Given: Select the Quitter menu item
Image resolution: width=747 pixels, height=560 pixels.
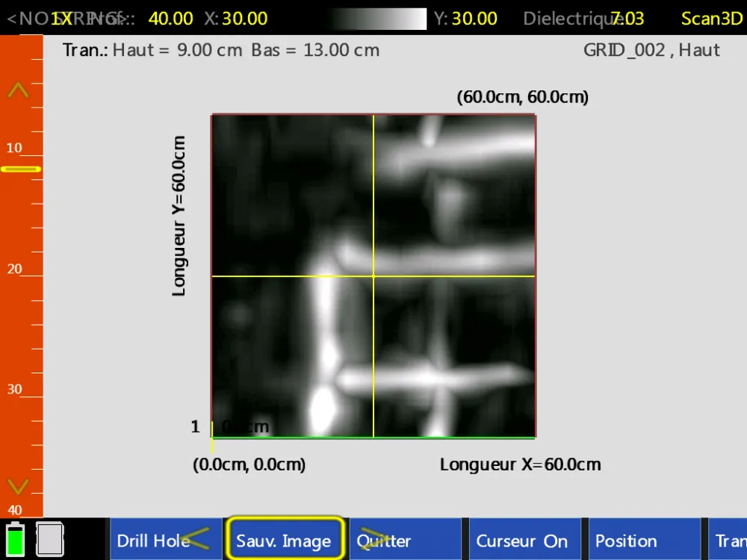Looking at the screenshot, I should [x=404, y=541].
